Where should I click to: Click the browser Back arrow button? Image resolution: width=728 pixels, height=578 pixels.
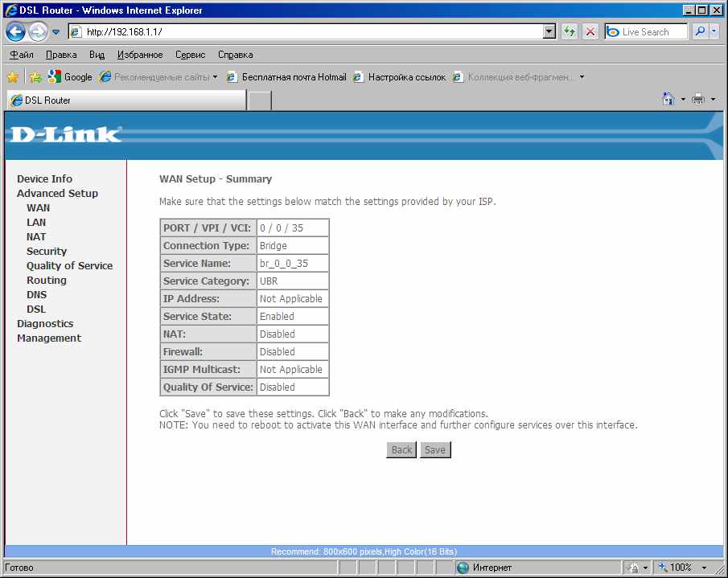pos(16,32)
